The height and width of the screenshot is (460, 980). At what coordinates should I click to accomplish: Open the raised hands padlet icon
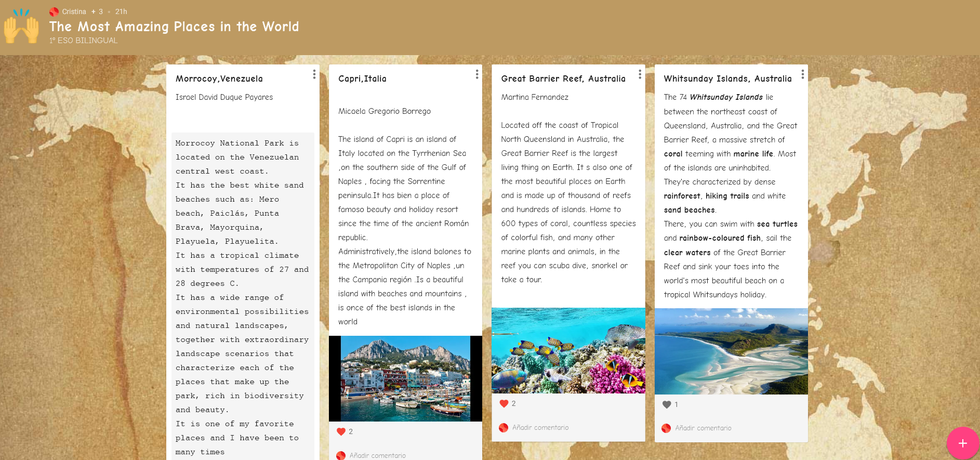(x=21, y=27)
